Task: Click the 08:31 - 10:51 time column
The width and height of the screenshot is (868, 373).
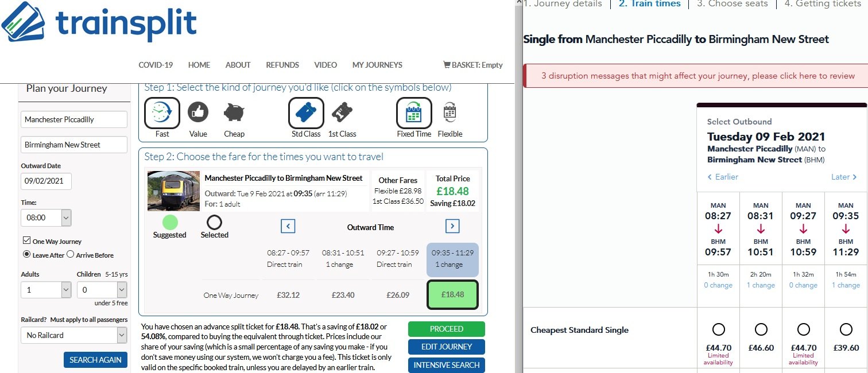Action: click(x=343, y=258)
